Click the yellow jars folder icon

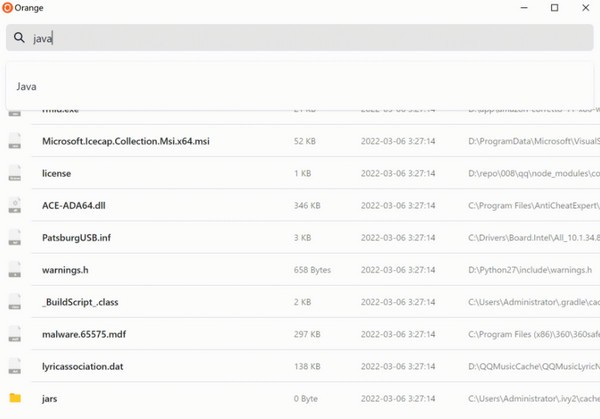[x=15, y=398]
